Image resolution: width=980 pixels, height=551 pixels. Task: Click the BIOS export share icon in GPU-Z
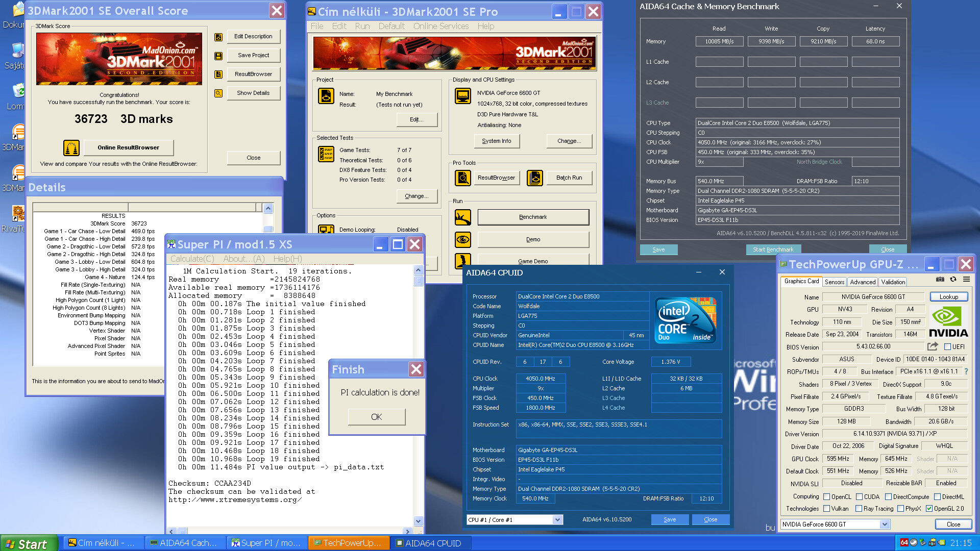pyautogui.click(x=933, y=346)
